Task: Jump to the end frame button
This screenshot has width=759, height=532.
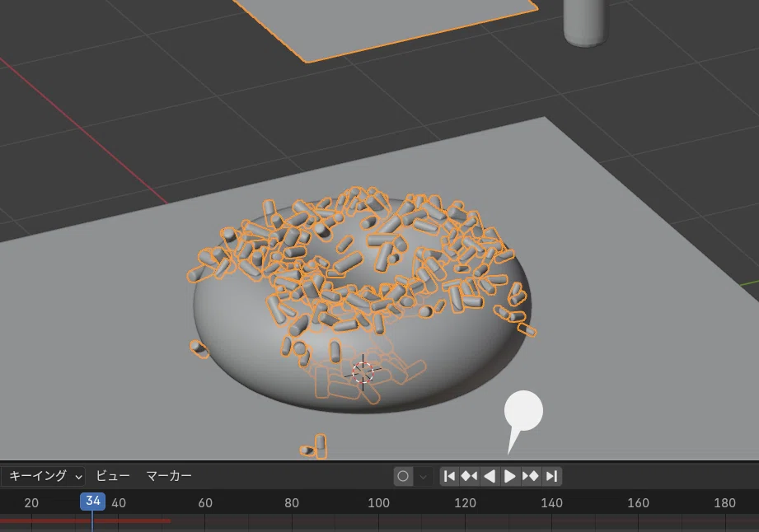Action: [x=551, y=476]
